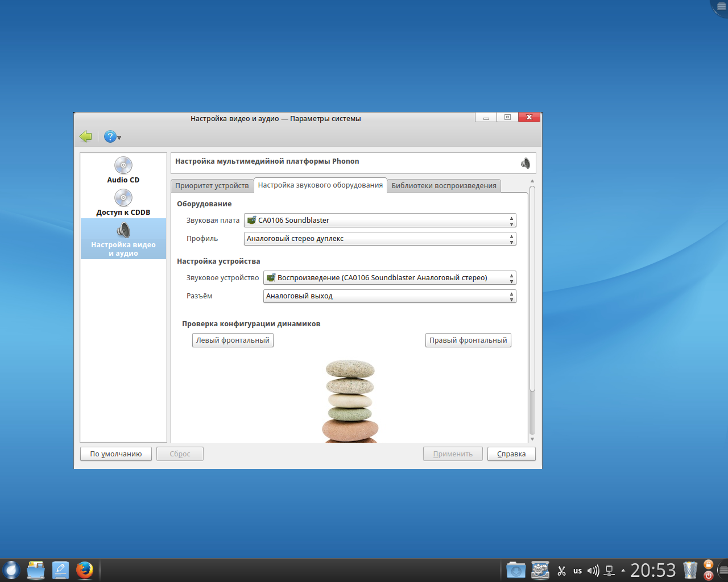Expand the Звуковая плата dropdown

[x=380, y=221]
